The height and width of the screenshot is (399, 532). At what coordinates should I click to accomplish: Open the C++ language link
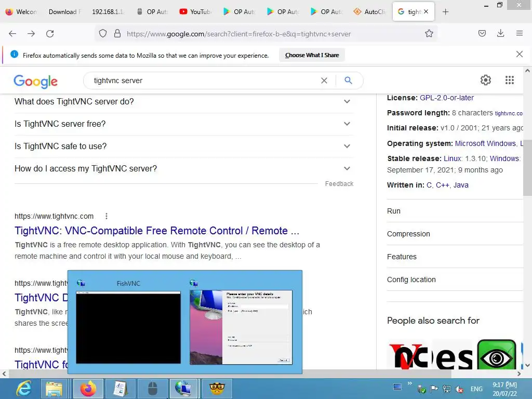[x=443, y=185]
